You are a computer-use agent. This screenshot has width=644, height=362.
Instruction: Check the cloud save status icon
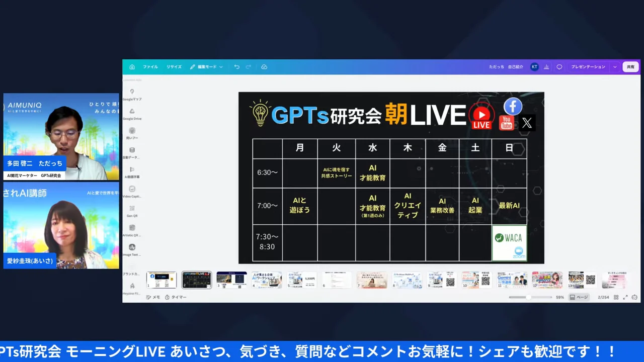coord(264,67)
